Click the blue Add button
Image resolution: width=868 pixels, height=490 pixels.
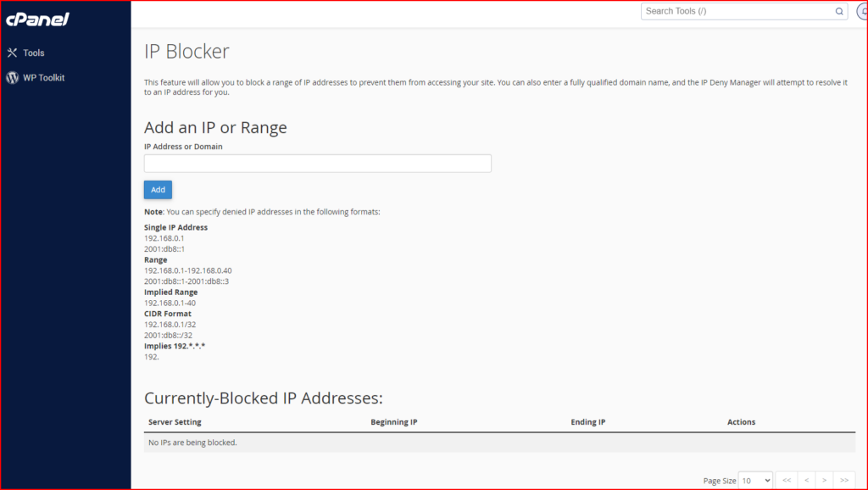click(158, 189)
